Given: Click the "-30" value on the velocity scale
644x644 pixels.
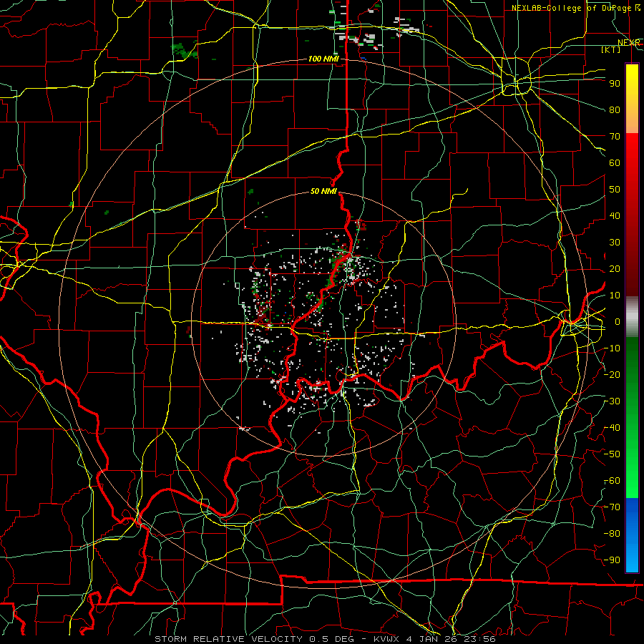Looking at the screenshot, I should coord(613,401).
